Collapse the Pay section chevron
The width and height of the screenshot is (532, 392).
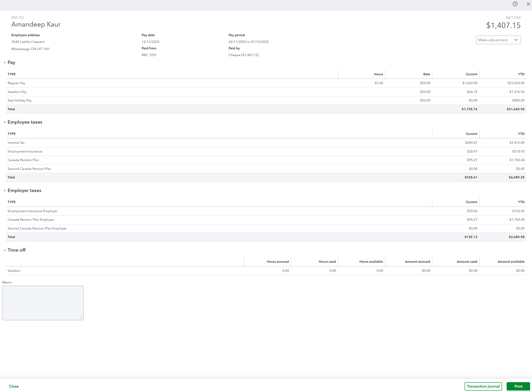click(5, 63)
